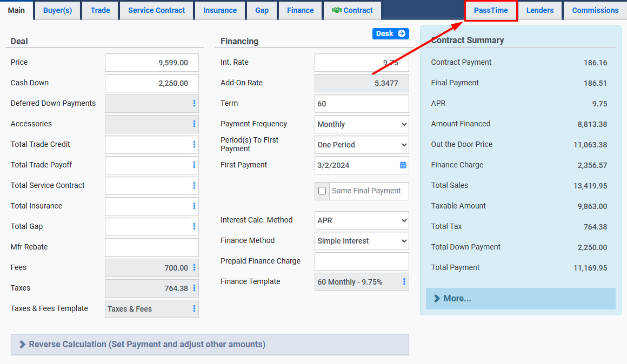Click the Price input field

(152, 63)
